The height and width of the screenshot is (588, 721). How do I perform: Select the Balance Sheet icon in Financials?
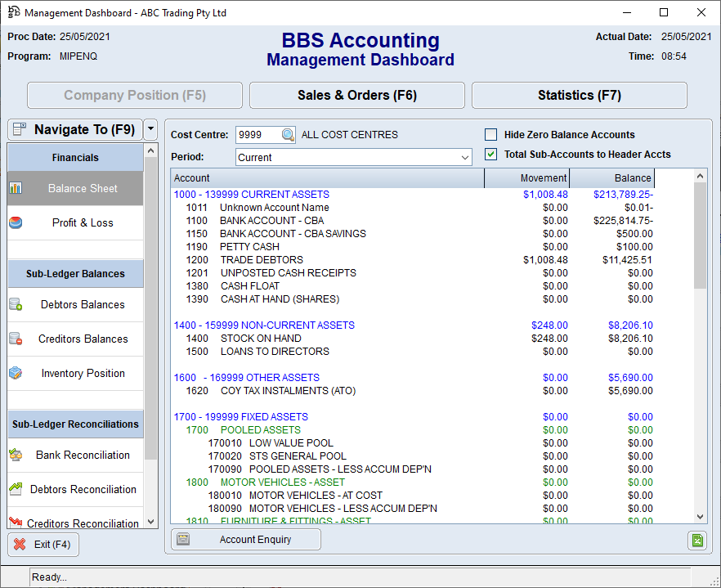[x=16, y=188]
